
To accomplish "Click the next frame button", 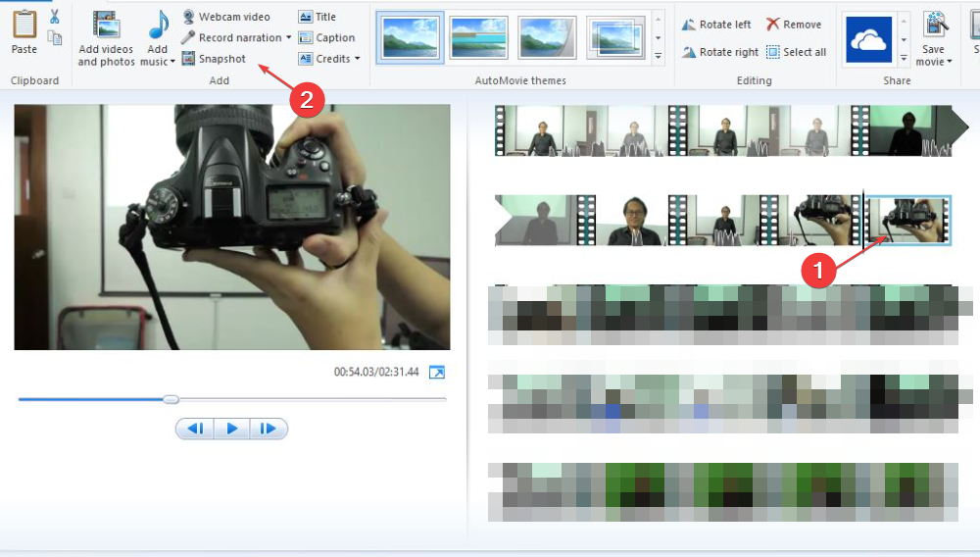I will click(269, 429).
